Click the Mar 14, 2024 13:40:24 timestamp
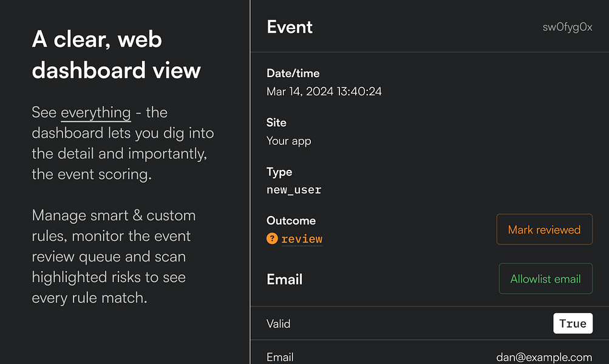Screen dimensions: 609x364 click(x=324, y=92)
